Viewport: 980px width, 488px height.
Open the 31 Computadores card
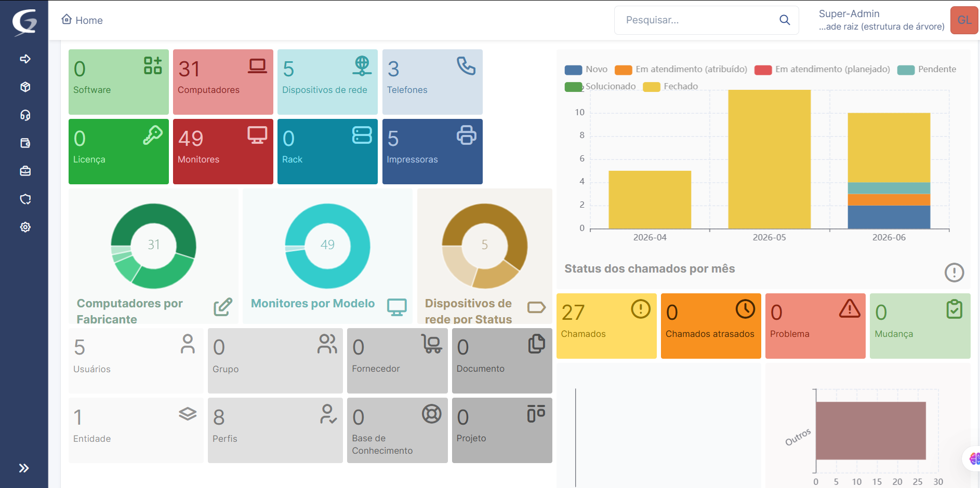(x=223, y=82)
